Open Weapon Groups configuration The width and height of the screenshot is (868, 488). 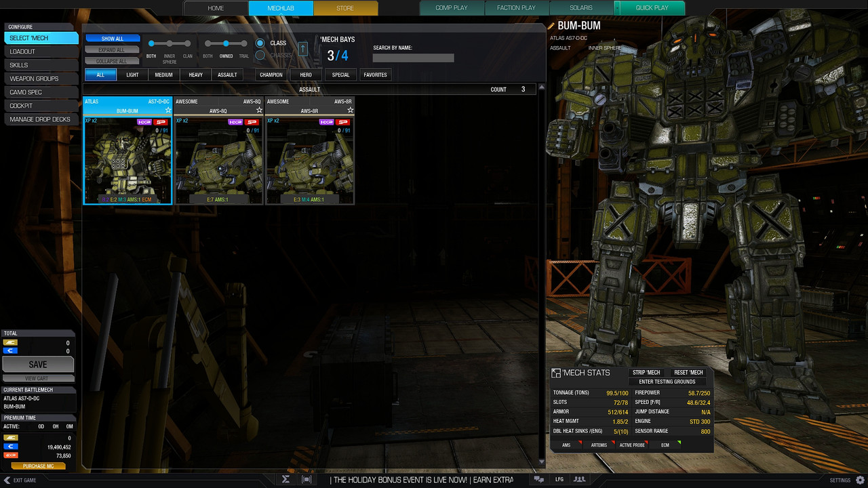[41, 79]
